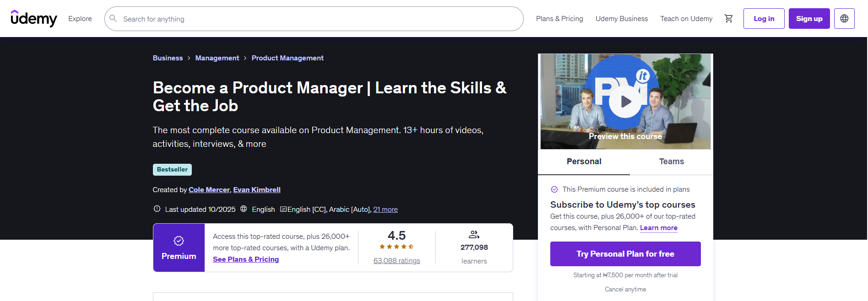Go to Product Management breadcrumb

point(288,58)
